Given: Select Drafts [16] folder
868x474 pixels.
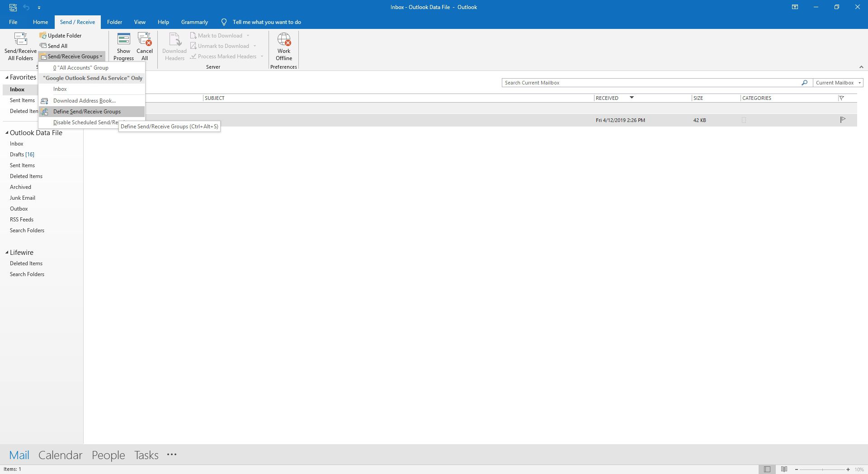Looking at the screenshot, I should coord(22,154).
